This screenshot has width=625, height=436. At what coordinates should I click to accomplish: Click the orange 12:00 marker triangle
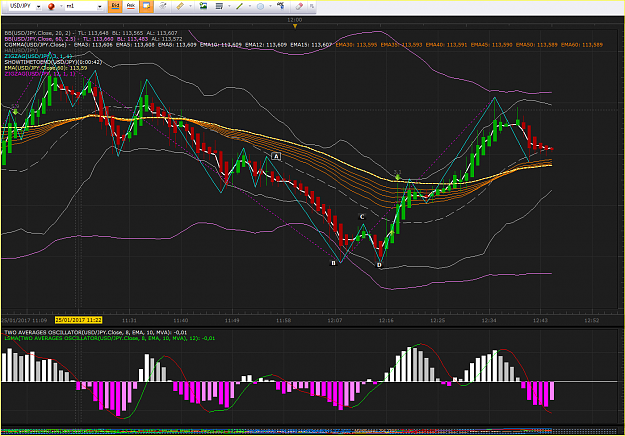point(295,26)
